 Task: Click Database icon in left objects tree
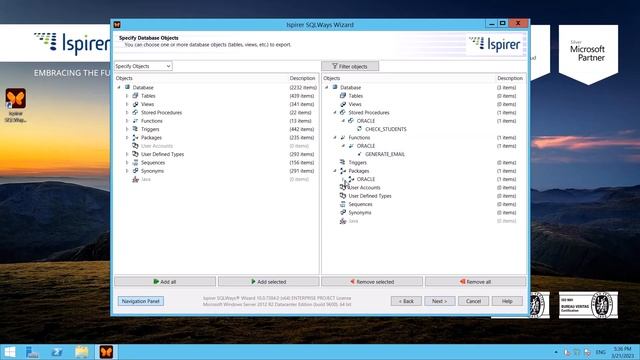[127, 87]
